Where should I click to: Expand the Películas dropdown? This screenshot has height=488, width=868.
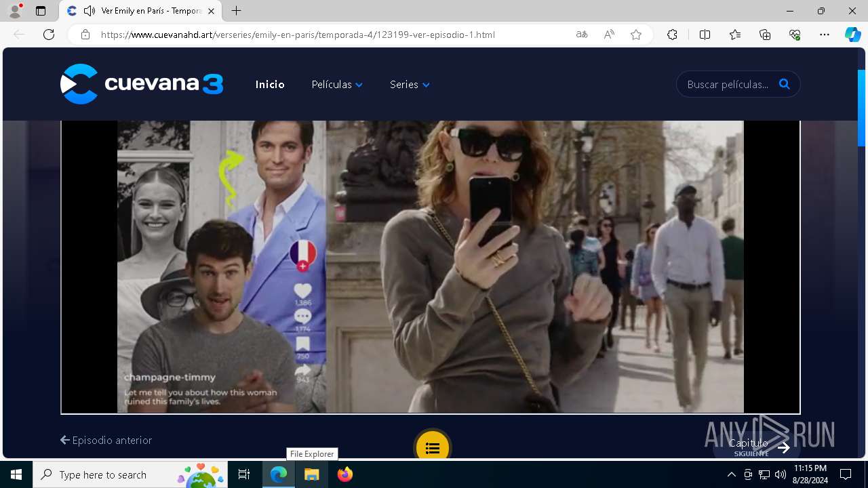[x=337, y=85]
